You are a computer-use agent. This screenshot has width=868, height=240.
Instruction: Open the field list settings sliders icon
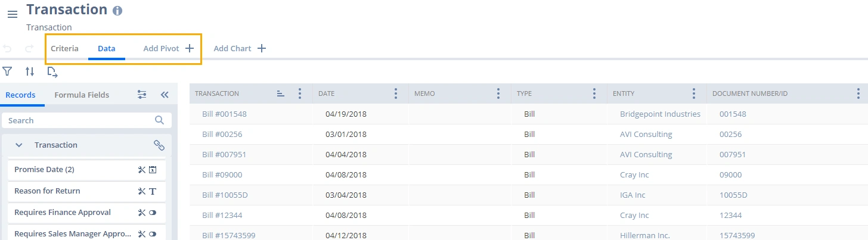(x=142, y=95)
